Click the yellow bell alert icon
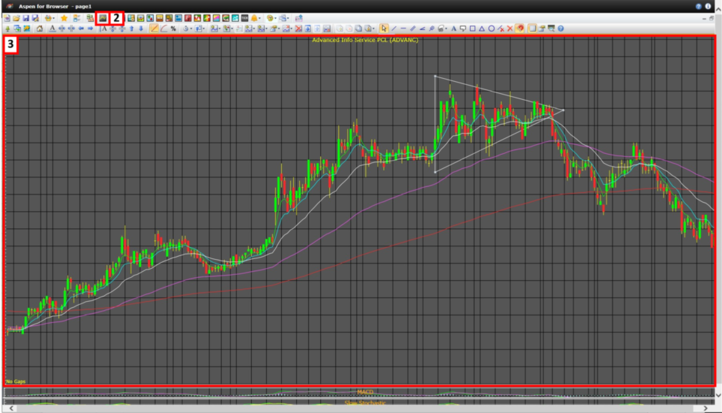 [x=254, y=18]
